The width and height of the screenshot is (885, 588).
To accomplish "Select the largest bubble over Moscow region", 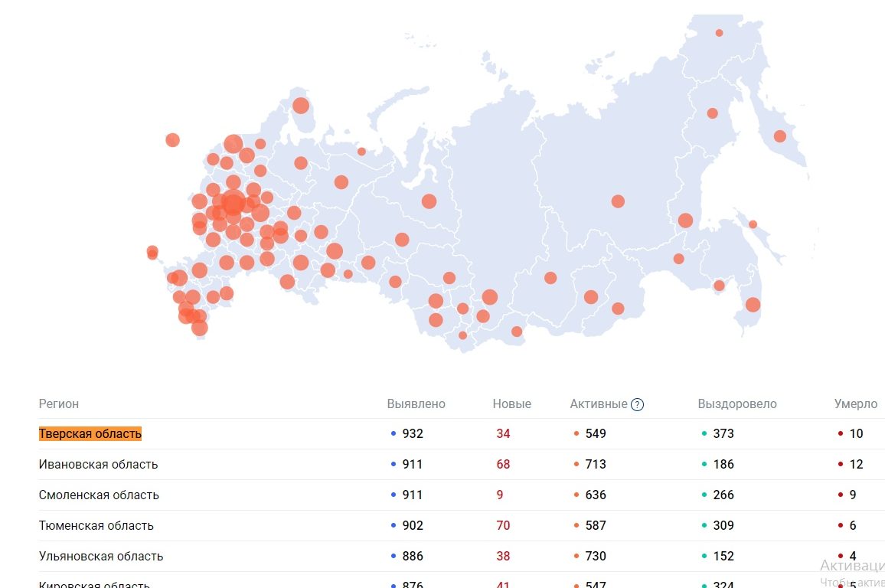I will click(x=233, y=204).
